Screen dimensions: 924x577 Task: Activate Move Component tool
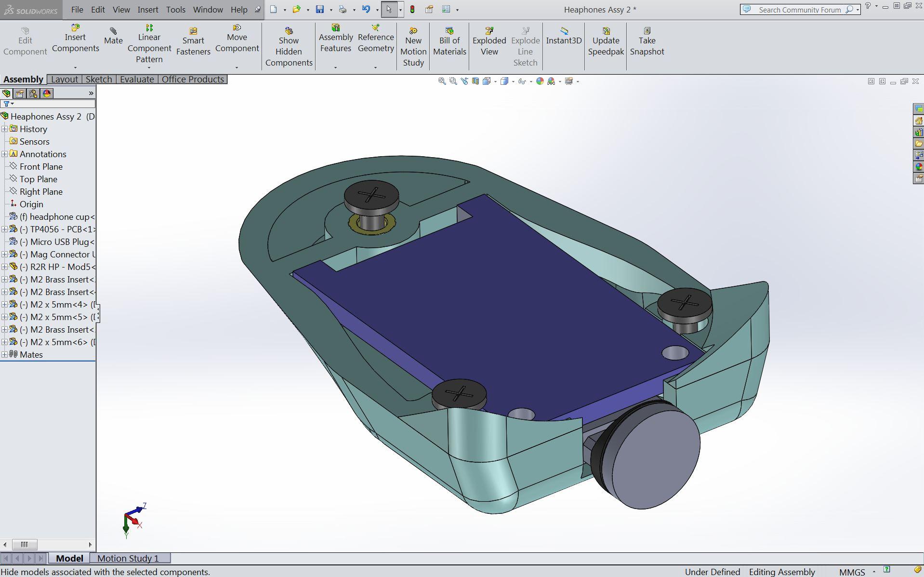tap(237, 39)
